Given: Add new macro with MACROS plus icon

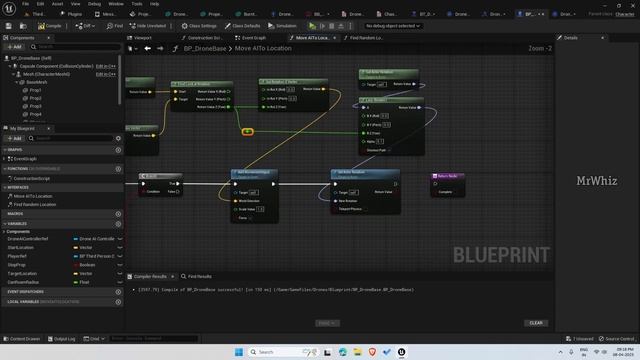Looking at the screenshot, I should point(118,214).
